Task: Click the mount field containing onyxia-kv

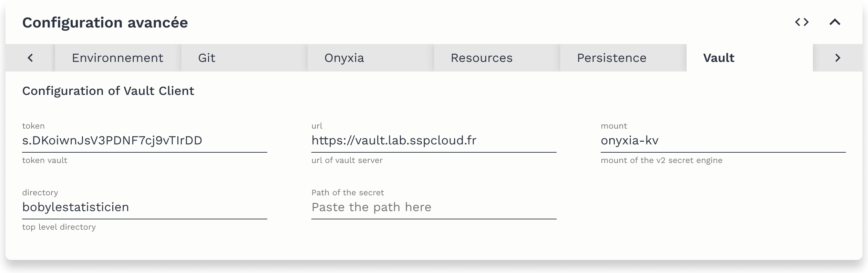Action: click(x=723, y=141)
